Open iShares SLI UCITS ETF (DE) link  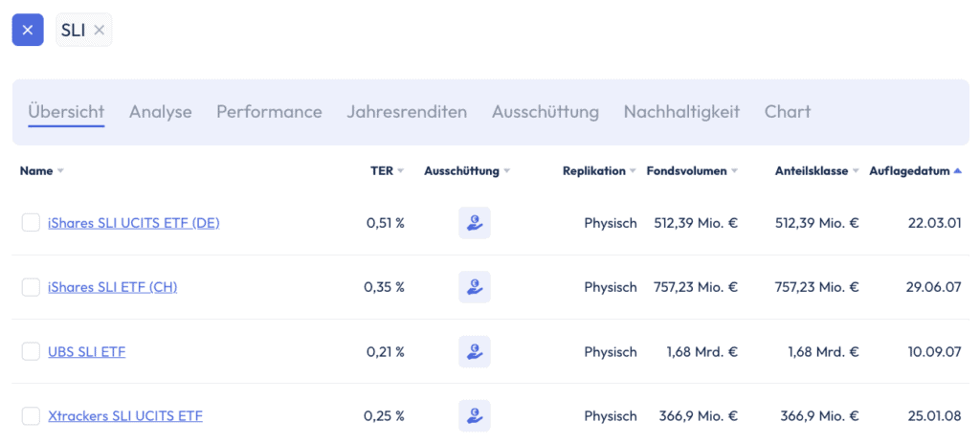coord(134,223)
